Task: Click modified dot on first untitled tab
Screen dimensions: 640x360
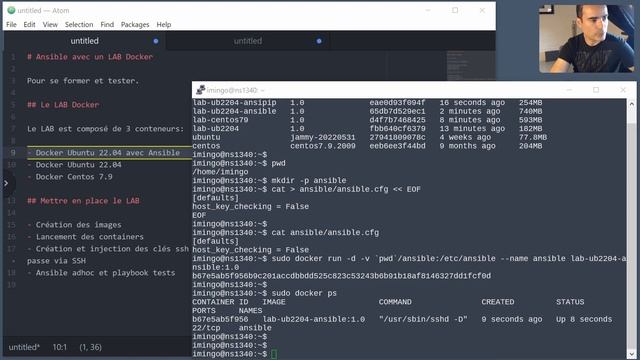Action: 156,41
